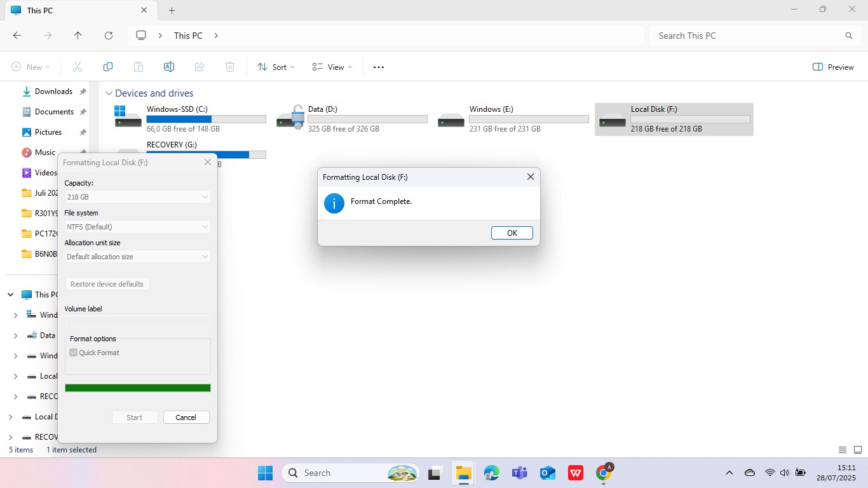The height and width of the screenshot is (488, 868).
Task: Open Microsoft Edge from the taskbar
Action: tap(491, 473)
